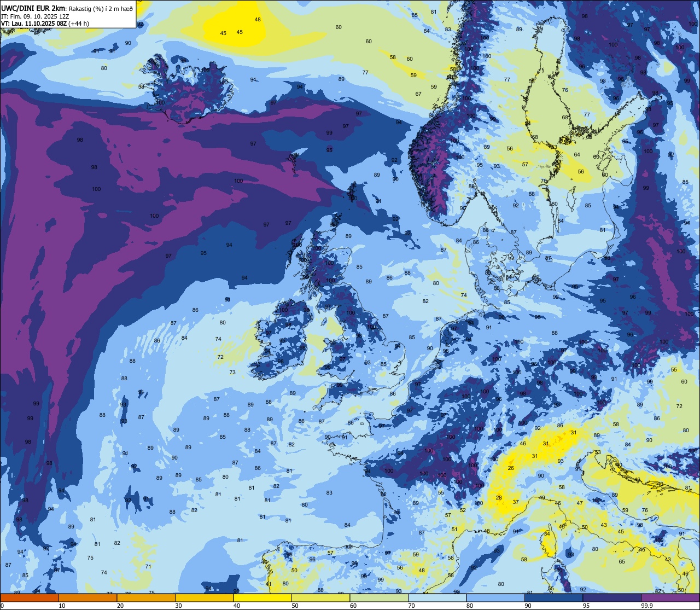The height and width of the screenshot is (610, 700).
Task: Click the 30–40 golden legend segment
Action: click(x=204, y=597)
